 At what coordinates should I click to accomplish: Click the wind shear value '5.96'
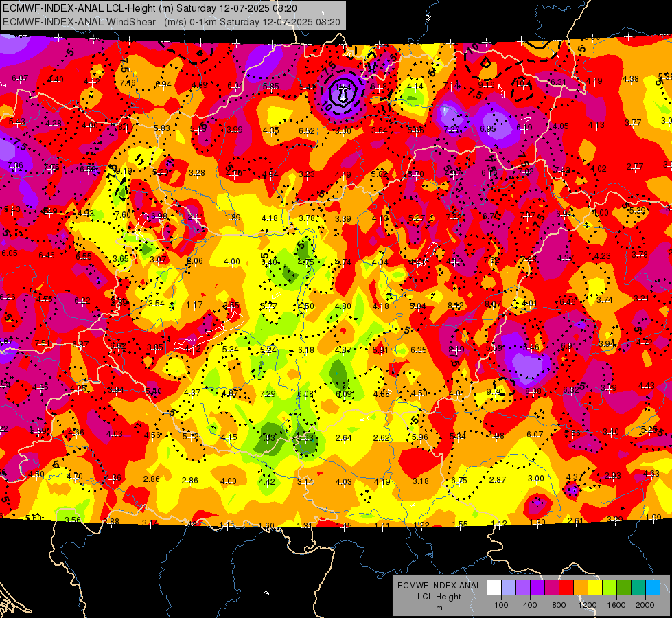[x=419, y=437]
